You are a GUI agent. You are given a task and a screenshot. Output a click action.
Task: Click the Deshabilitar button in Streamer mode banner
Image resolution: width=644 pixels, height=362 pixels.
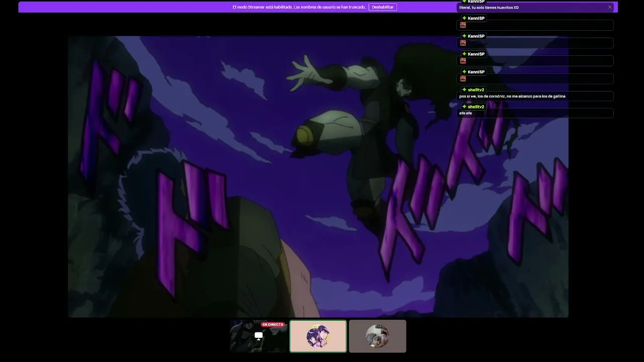[382, 7]
